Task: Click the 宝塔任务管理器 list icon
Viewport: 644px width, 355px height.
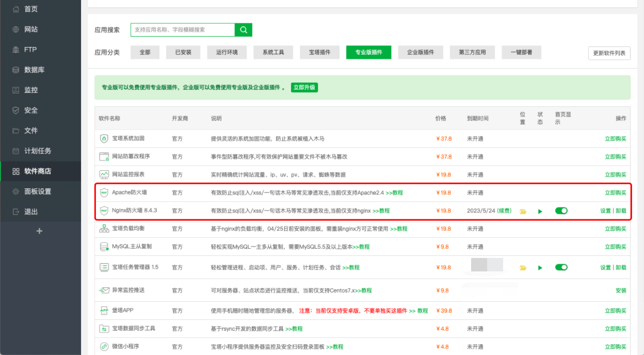Action: (x=104, y=267)
